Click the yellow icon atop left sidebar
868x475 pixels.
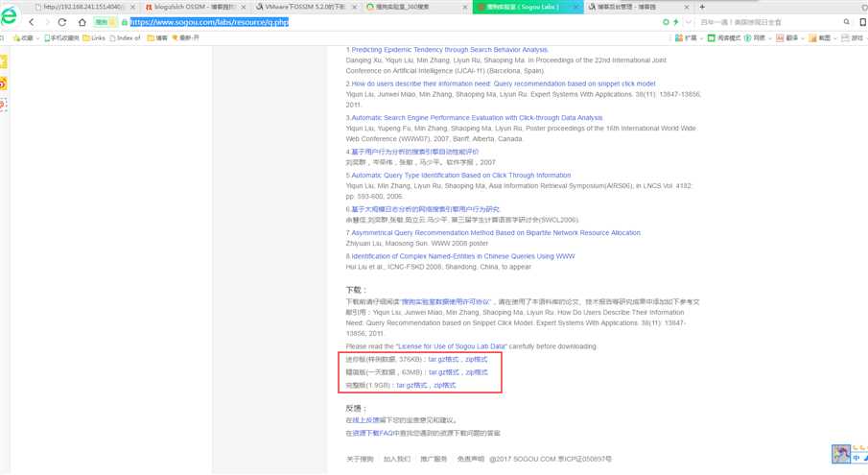[3, 62]
